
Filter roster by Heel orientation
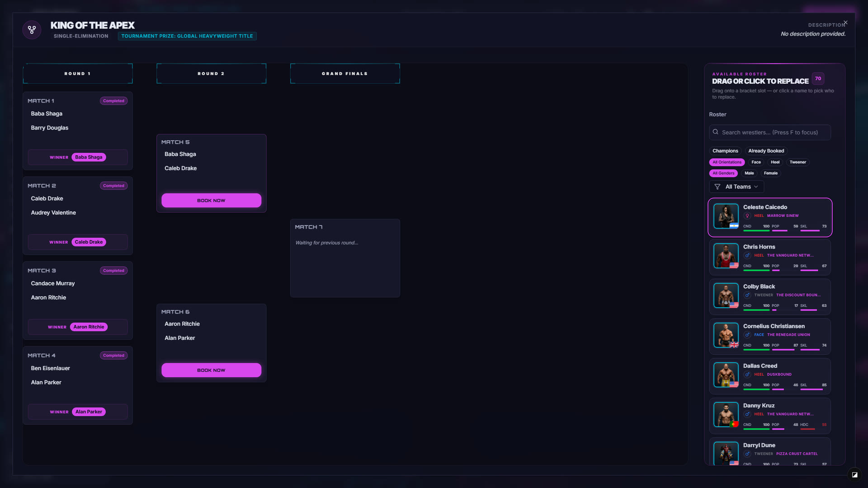tap(775, 162)
